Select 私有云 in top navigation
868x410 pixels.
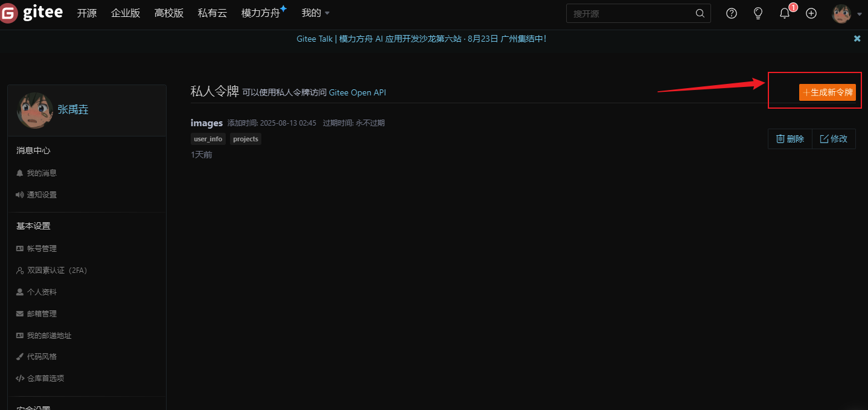[212, 13]
